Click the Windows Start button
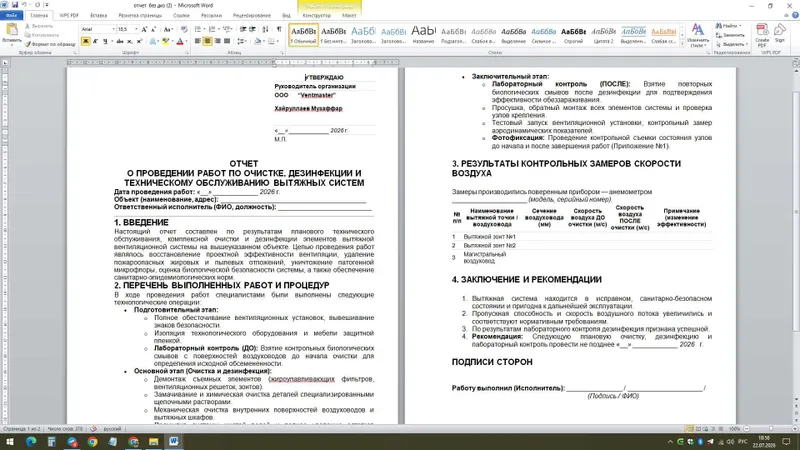 10,442
